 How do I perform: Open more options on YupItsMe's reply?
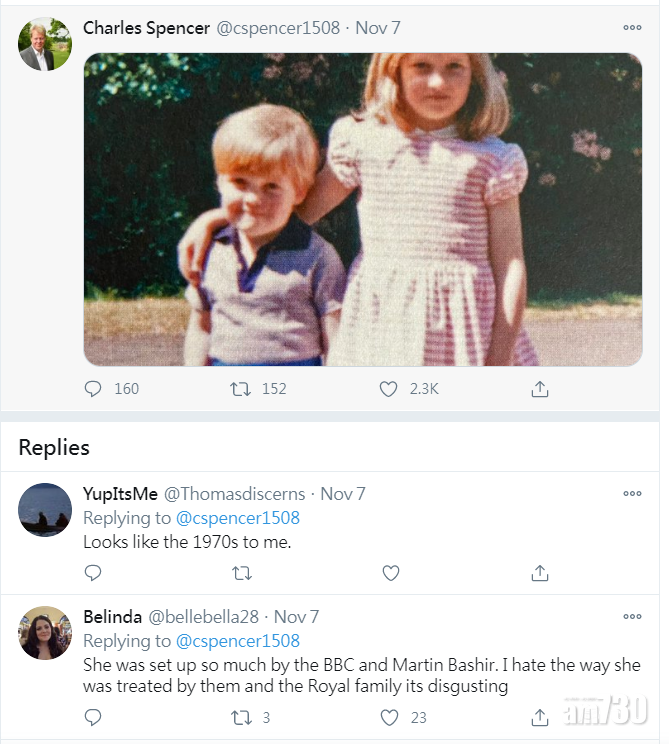632,493
